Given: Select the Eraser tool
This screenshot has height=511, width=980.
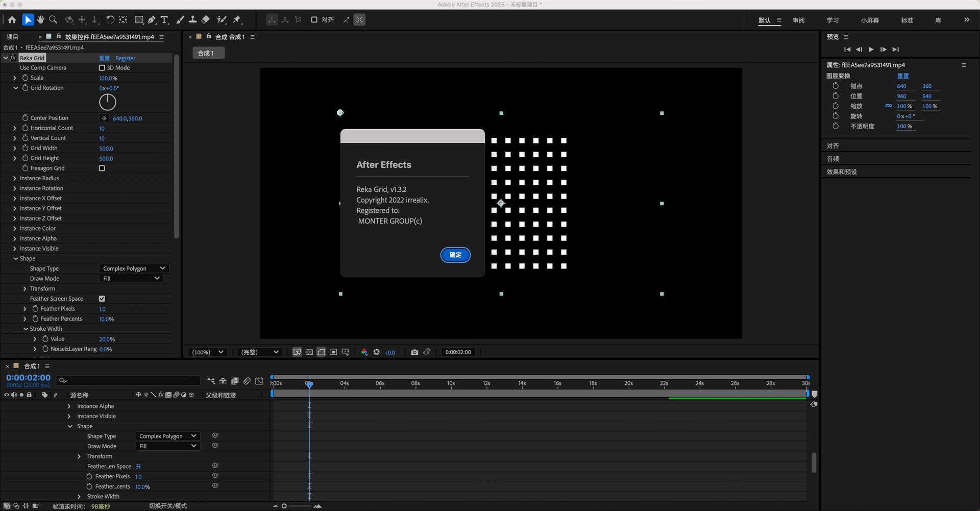Looking at the screenshot, I should [x=205, y=20].
